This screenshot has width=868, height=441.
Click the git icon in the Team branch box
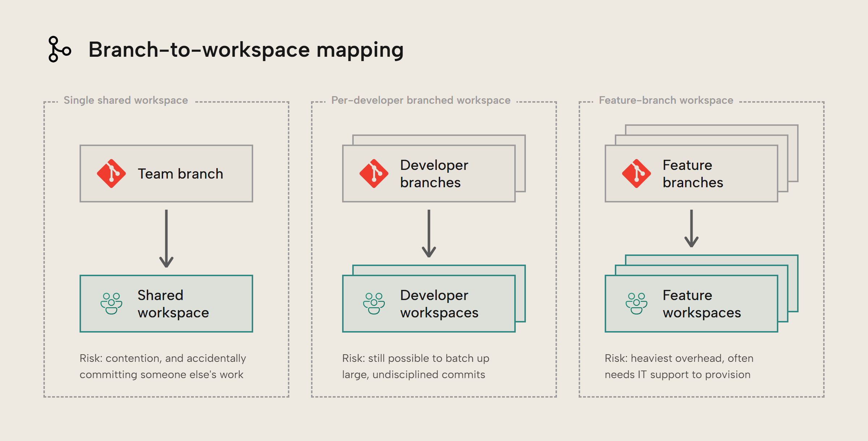[x=111, y=174]
